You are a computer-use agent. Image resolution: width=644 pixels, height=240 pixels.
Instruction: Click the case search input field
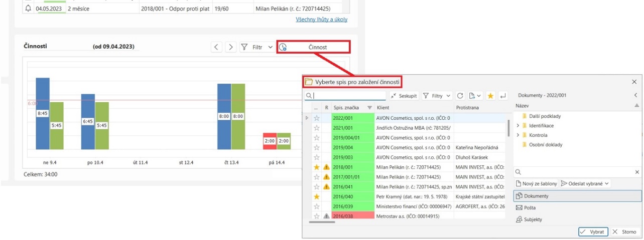349,95
